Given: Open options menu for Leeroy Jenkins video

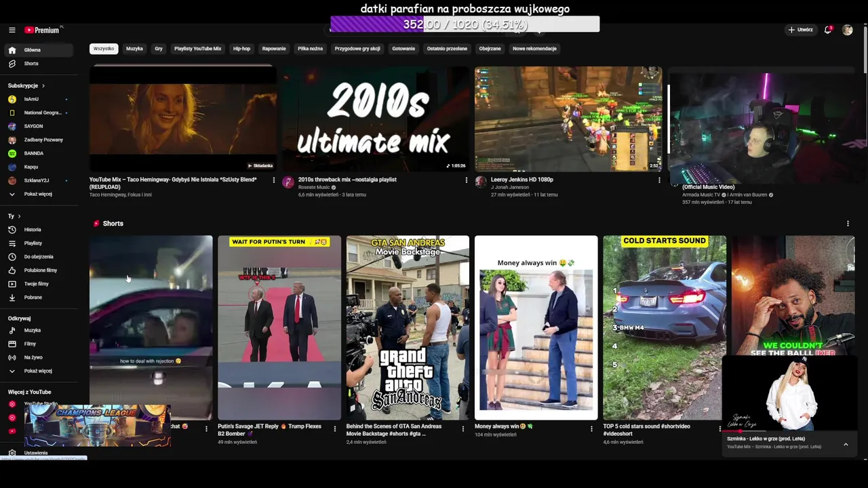Looking at the screenshot, I should click(658, 180).
